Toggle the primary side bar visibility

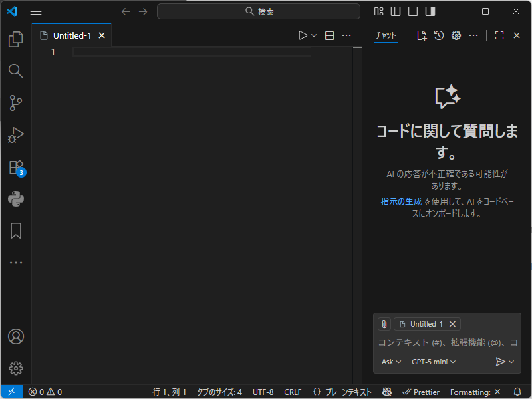tap(396, 11)
